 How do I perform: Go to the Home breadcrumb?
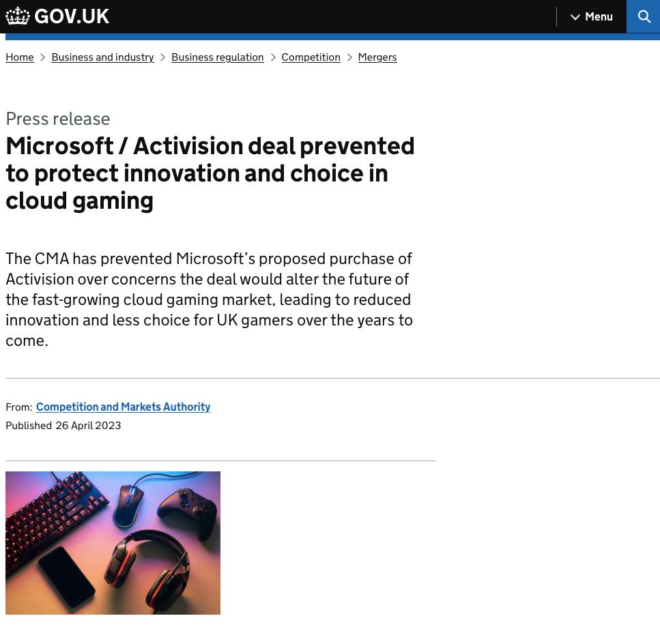pos(19,57)
